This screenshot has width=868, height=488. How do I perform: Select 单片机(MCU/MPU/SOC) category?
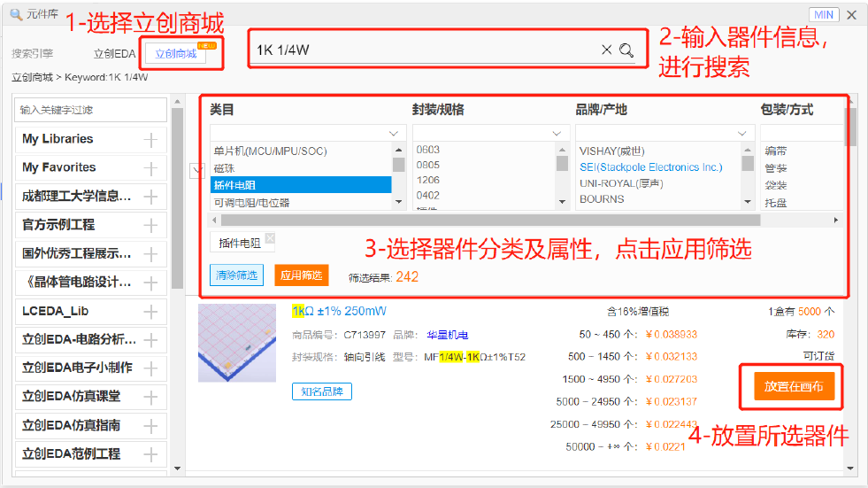click(x=270, y=151)
